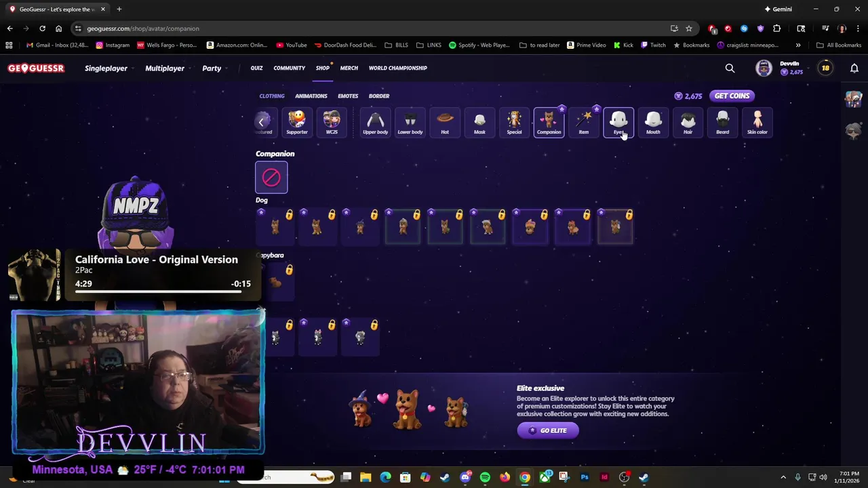Open the LINKS bookmarks folder
Screen dimensions: 868x488
[x=429, y=45]
